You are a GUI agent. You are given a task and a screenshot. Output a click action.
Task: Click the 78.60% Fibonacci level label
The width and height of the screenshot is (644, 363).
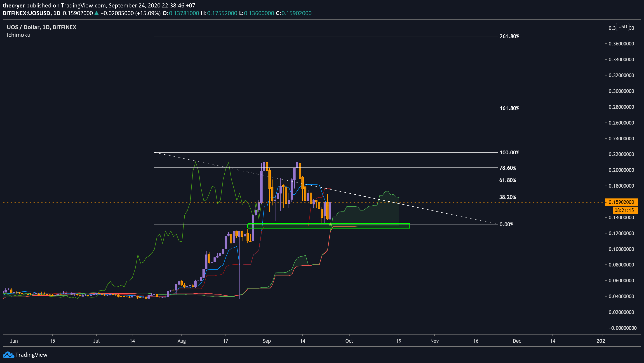pos(508,168)
